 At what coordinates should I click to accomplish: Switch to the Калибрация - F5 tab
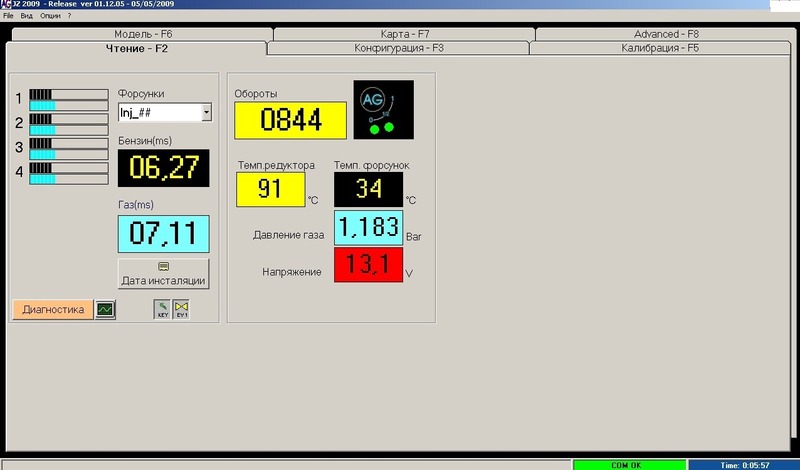pyautogui.click(x=660, y=48)
